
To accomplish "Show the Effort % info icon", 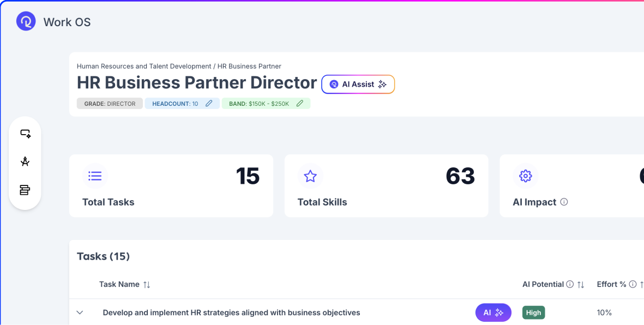I will click(633, 284).
